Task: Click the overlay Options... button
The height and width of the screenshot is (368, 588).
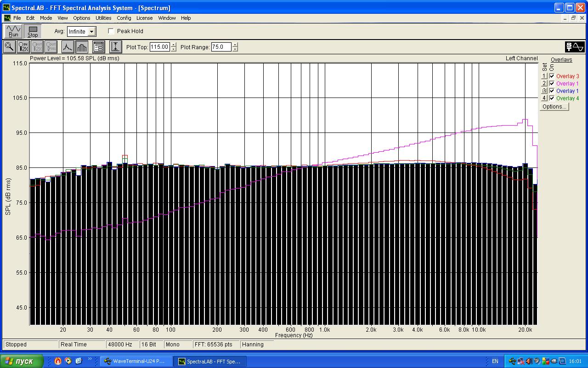Action: [x=554, y=107]
